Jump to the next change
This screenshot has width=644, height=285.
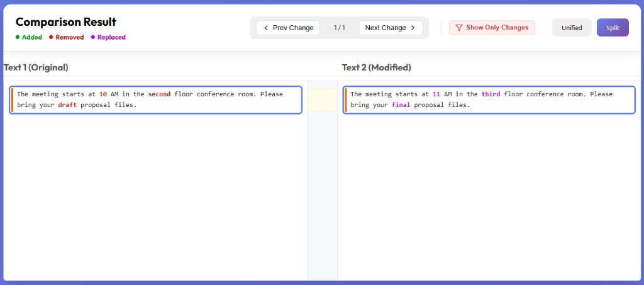391,28
